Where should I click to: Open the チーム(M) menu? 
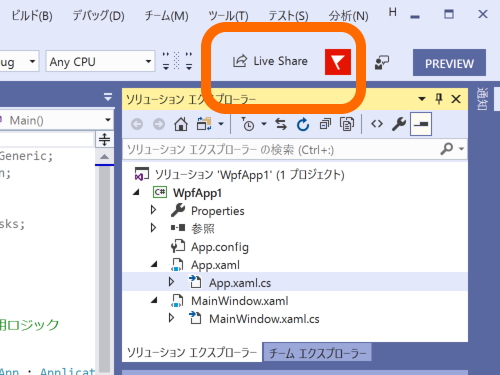pos(166,16)
